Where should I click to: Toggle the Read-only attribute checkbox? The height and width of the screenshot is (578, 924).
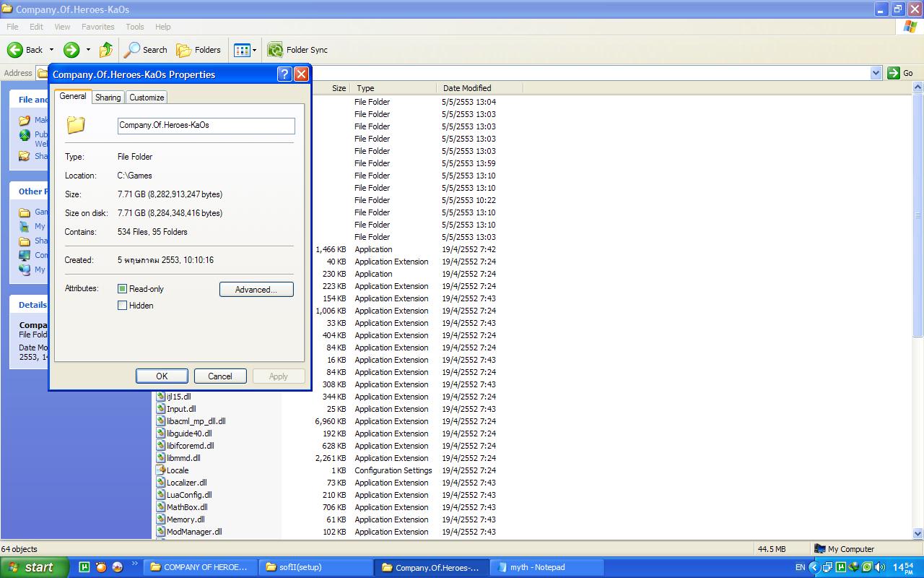122,289
